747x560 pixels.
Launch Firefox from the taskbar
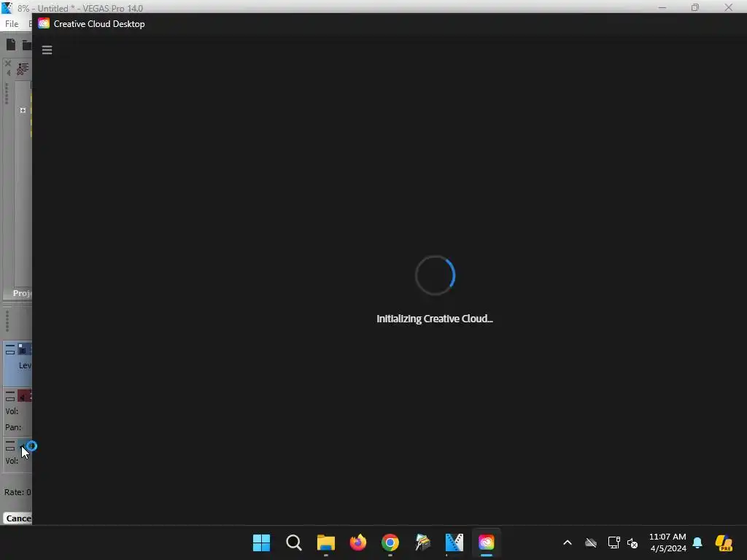click(357, 542)
